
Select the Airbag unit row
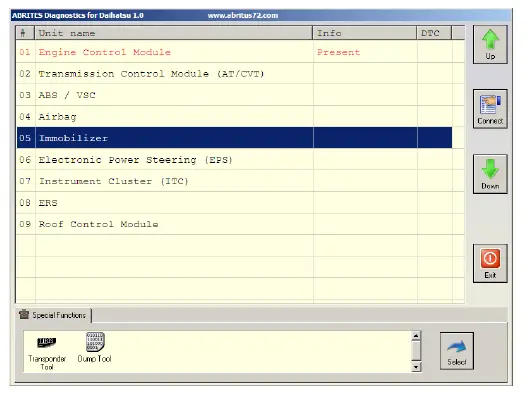coord(234,117)
